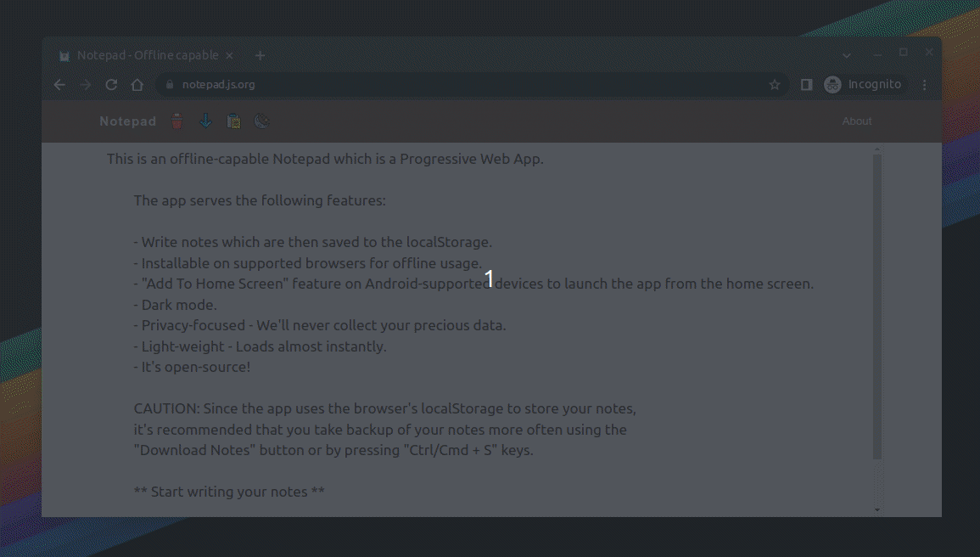Click '** Start writing your notes **' line
The image size is (980, 557).
pyautogui.click(x=229, y=492)
